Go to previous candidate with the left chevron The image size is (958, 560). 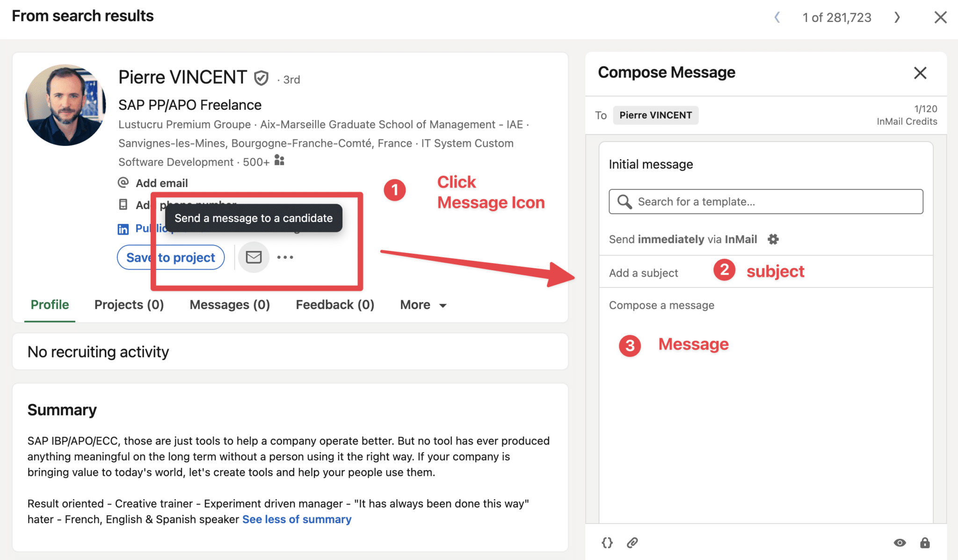[777, 17]
